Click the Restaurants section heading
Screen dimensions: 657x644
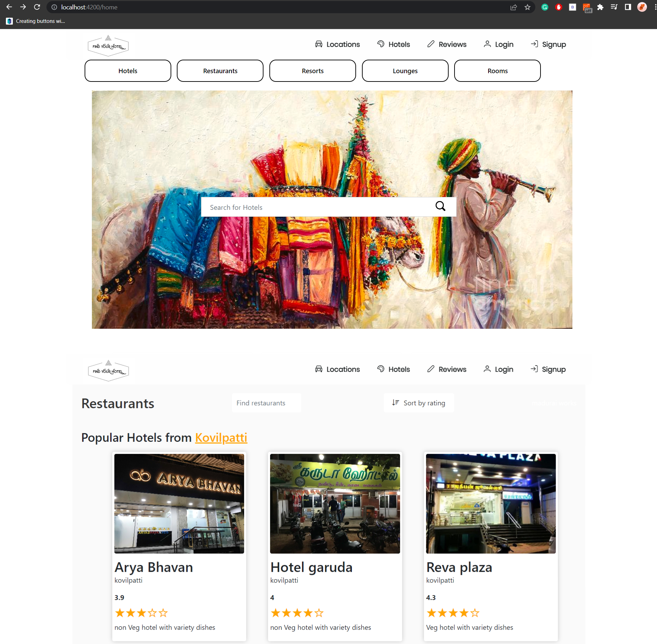pyautogui.click(x=118, y=404)
